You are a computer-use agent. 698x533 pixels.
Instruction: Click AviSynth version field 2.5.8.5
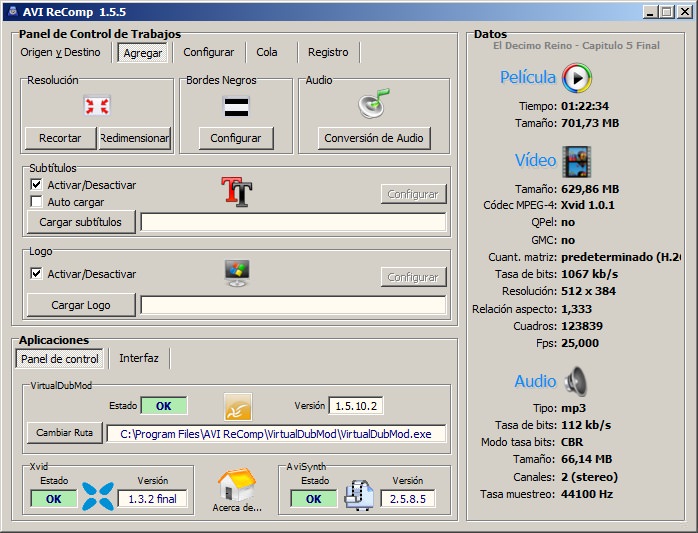pyautogui.click(x=408, y=499)
